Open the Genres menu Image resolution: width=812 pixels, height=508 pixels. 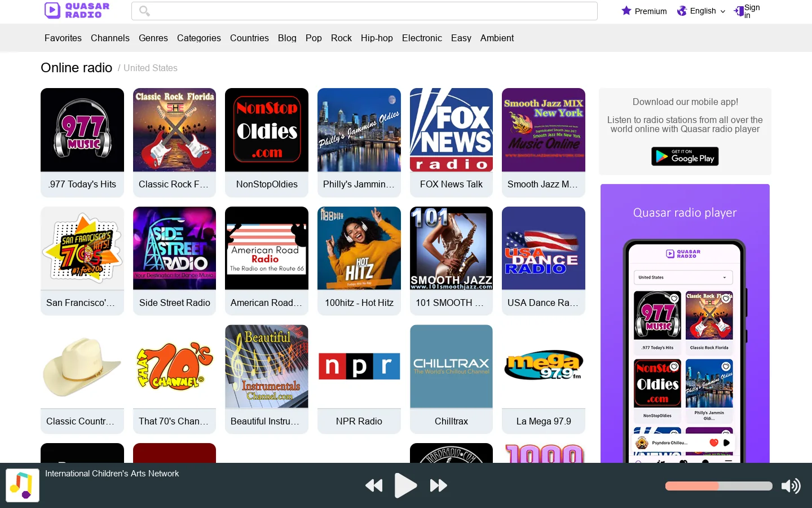tap(153, 38)
